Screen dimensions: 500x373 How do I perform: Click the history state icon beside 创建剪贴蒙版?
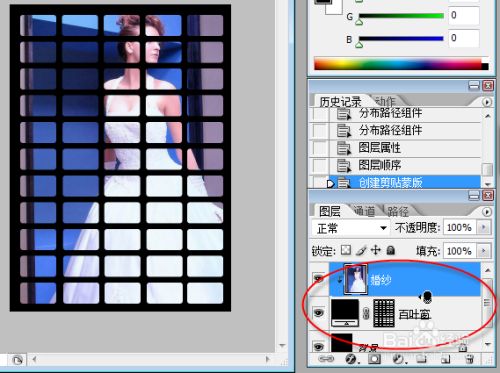coord(343,183)
